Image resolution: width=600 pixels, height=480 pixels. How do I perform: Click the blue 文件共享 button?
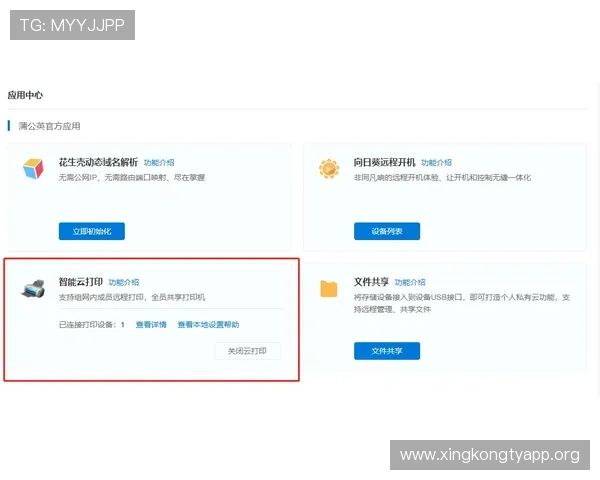(387, 351)
